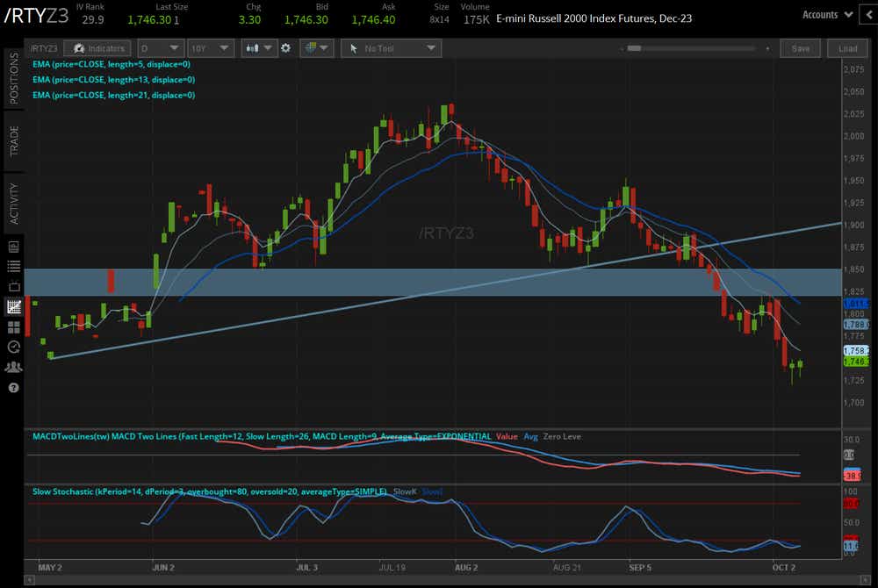This screenshot has height=588, width=878.
Task: Click the MACD Avg legend label
Action: (531, 436)
